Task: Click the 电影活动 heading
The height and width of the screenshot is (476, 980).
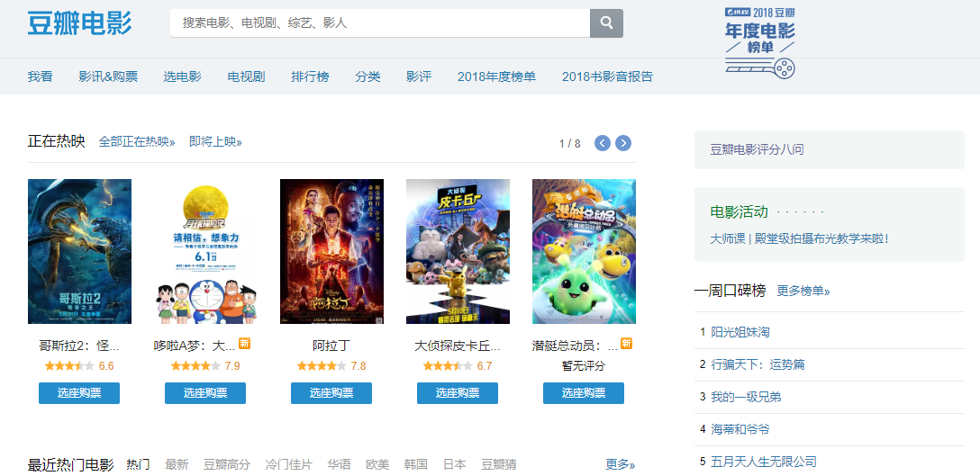Action: [740, 211]
